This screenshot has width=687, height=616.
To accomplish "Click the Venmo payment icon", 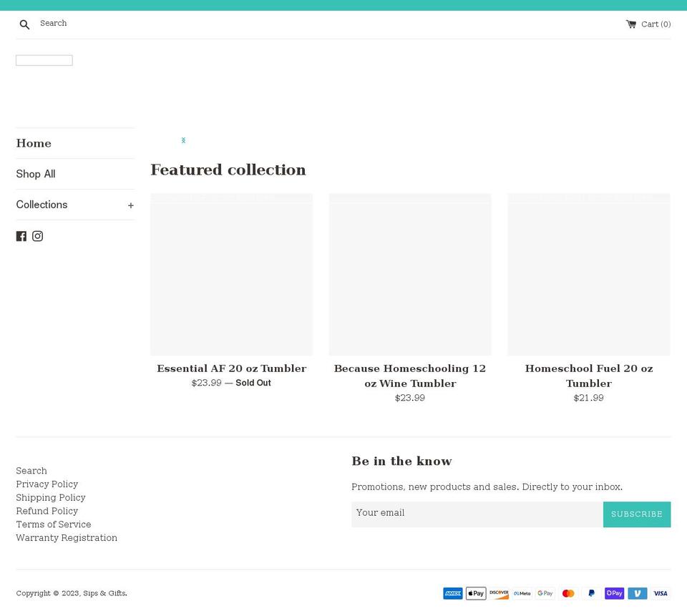I will [x=638, y=594].
